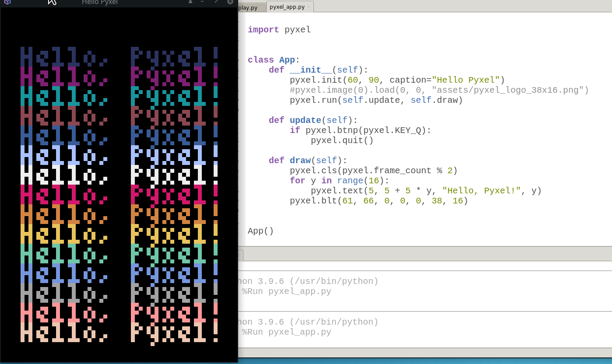Close the play.py tab with its x
The width and height of the screenshot is (612, 364).
point(262,7)
